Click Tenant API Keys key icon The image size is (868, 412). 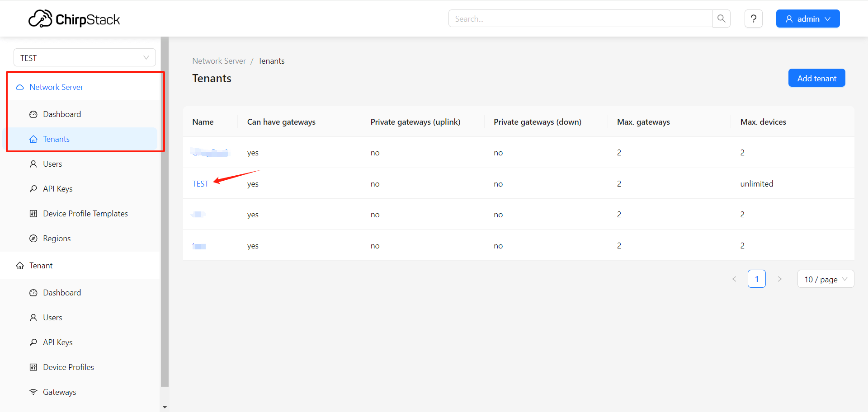[33, 342]
